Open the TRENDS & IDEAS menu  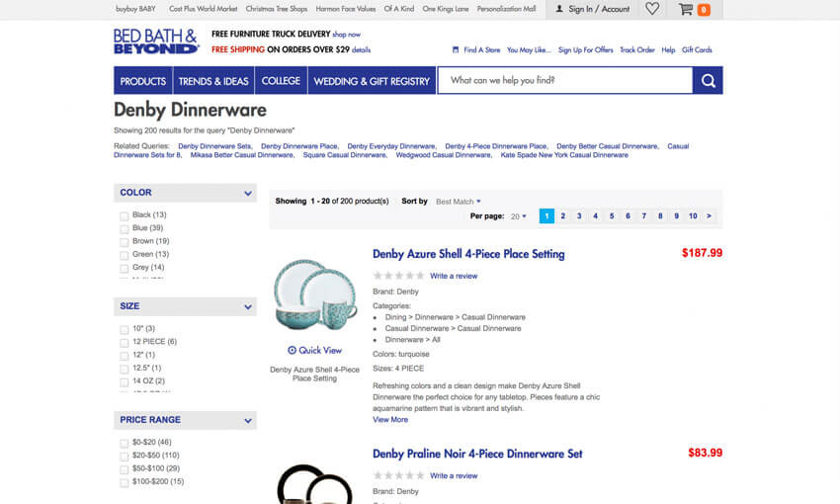(x=213, y=81)
